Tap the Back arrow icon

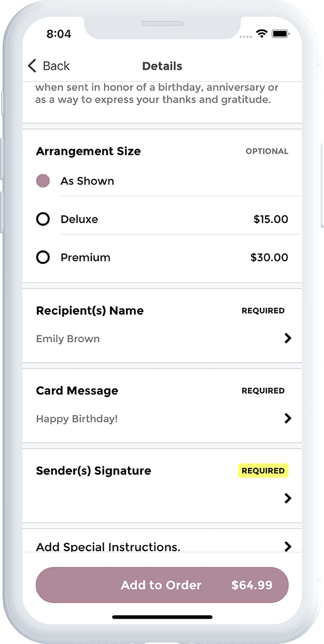tap(32, 66)
